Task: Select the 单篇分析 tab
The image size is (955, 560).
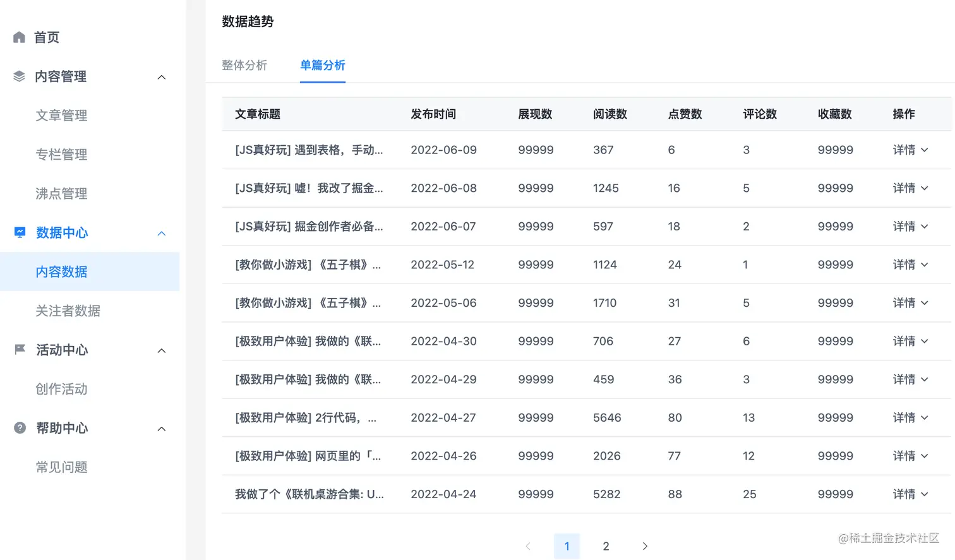Action: 323,65
